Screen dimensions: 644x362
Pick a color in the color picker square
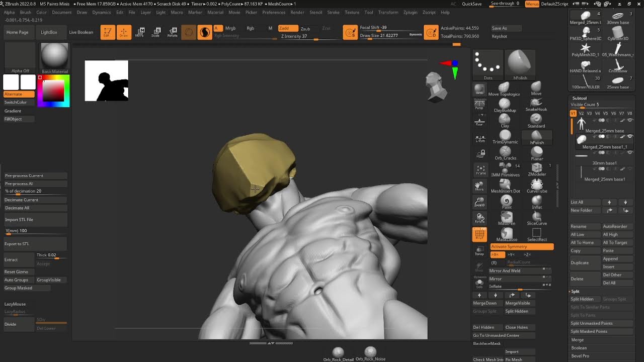point(53,90)
